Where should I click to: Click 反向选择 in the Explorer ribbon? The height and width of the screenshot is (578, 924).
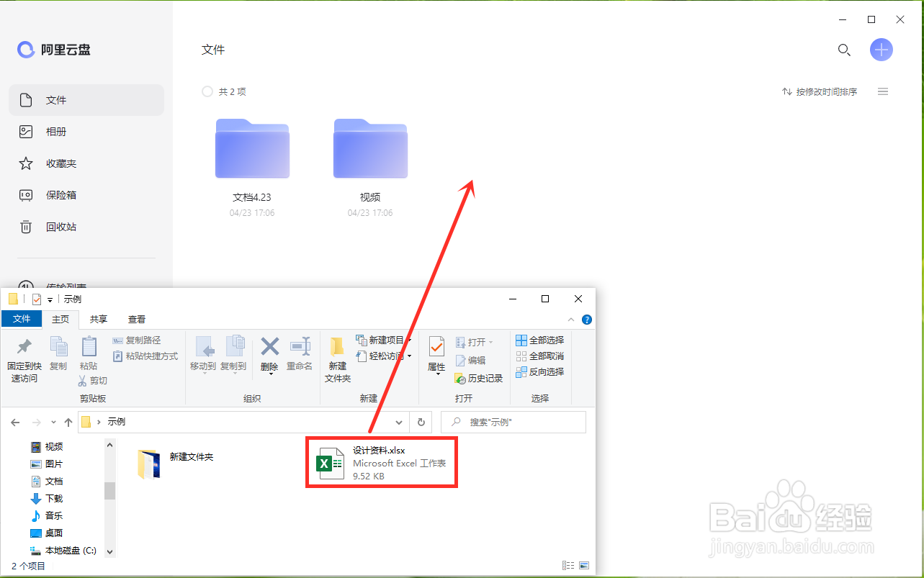tap(540, 371)
